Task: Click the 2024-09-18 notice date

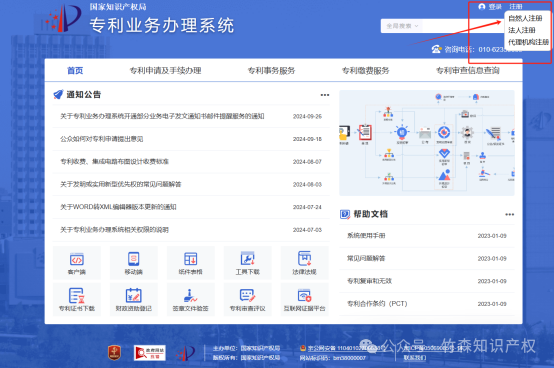Action: tap(307, 139)
